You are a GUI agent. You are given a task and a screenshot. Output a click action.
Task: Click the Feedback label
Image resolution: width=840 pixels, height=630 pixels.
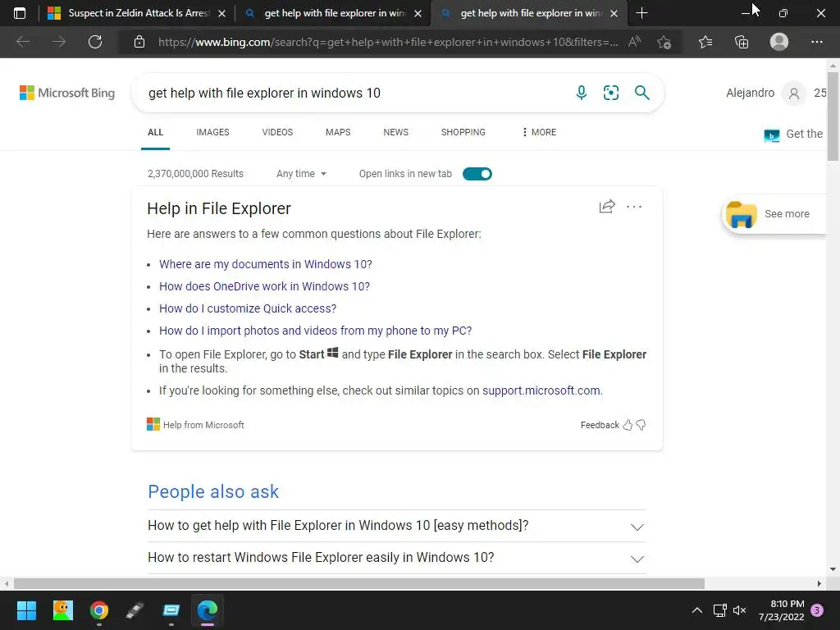pos(600,425)
